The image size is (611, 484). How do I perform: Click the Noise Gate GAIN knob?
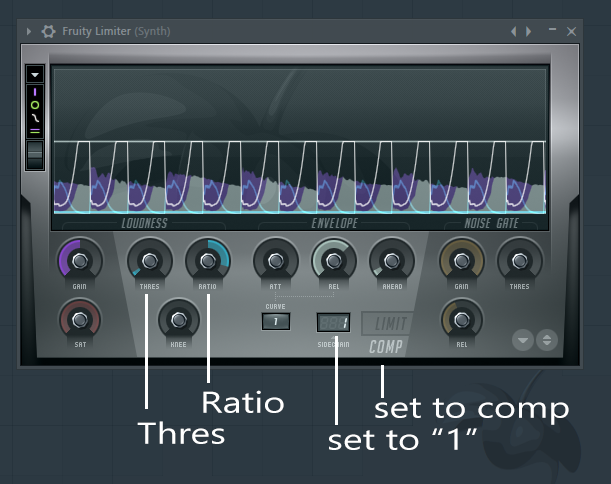pyautogui.click(x=462, y=261)
